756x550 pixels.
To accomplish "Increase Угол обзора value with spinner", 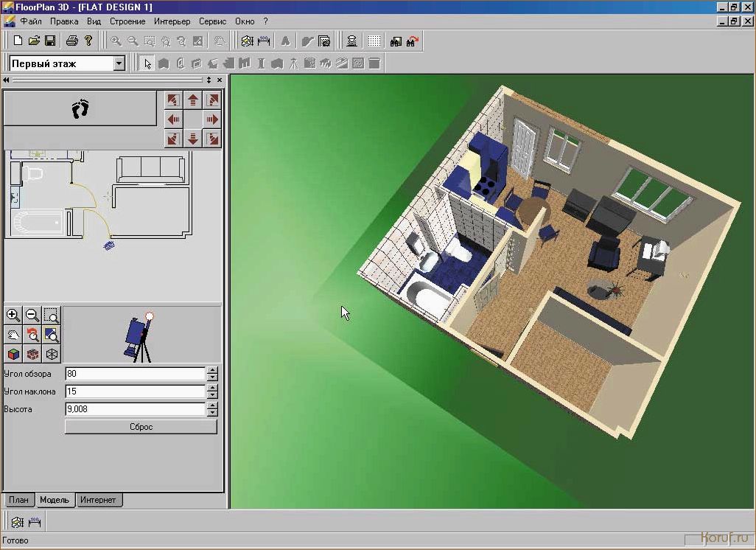I will [212, 370].
